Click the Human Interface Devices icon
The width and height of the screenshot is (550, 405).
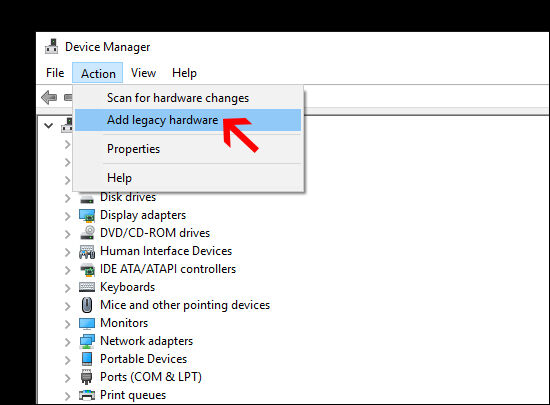(87, 251)
